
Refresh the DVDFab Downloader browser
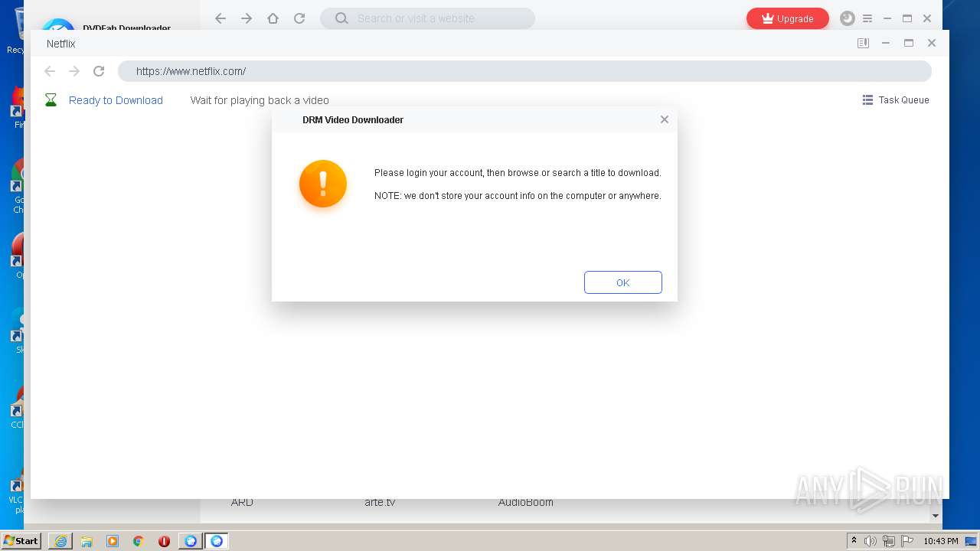coord(299,18)
